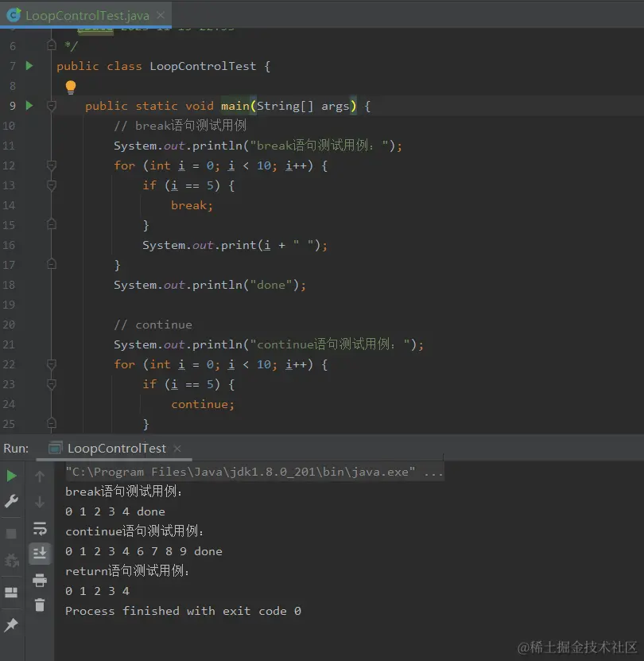
Task: Click the fold end marker at line 17
Action: pyautogui.click(x=52, y=264)
